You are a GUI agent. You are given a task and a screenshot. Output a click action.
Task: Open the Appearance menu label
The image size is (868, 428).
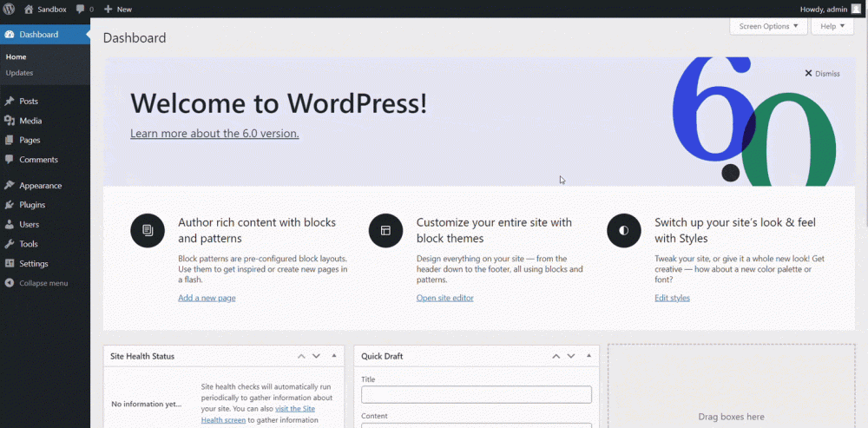click(x=41, y=186)
